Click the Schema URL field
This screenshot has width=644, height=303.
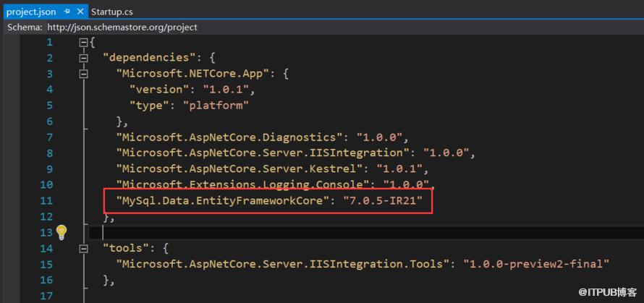(x=122, y=27)
